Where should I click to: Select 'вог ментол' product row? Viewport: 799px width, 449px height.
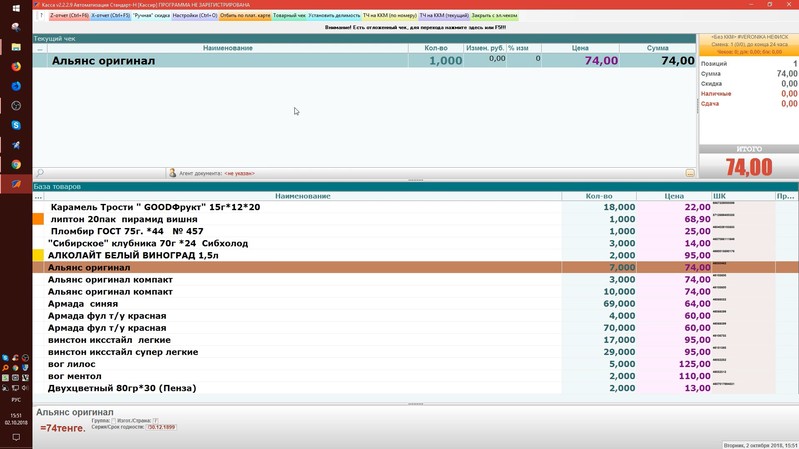pyautogui.click(x=415, y=376)
